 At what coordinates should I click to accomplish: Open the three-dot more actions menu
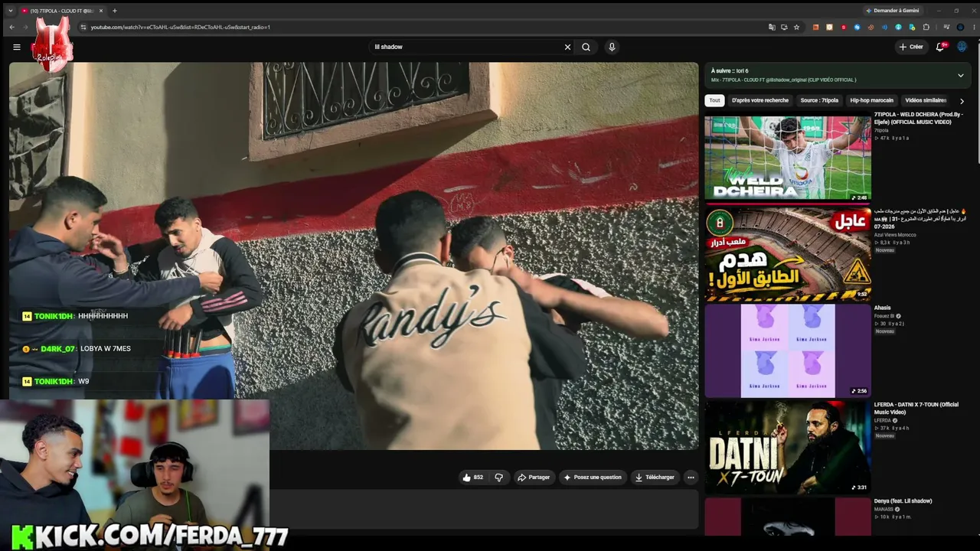click(691, 478)
